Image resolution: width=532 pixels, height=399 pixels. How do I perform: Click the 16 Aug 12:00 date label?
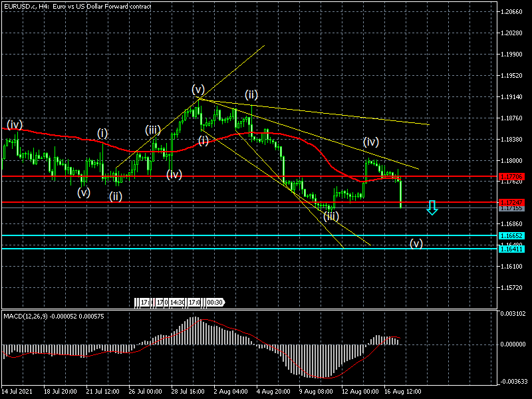(x=404, y=392)
